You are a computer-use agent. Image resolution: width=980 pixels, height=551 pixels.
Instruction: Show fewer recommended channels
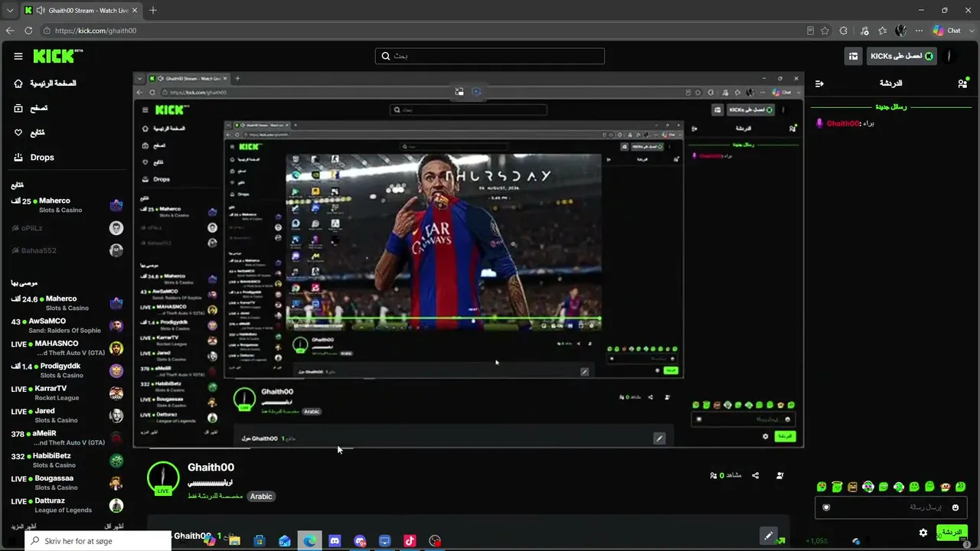click(x=113, y=527)
